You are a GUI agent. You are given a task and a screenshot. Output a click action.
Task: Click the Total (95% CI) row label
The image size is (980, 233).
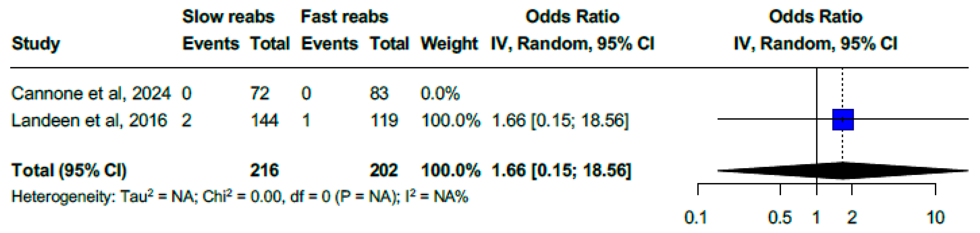(x=69, y=171)
